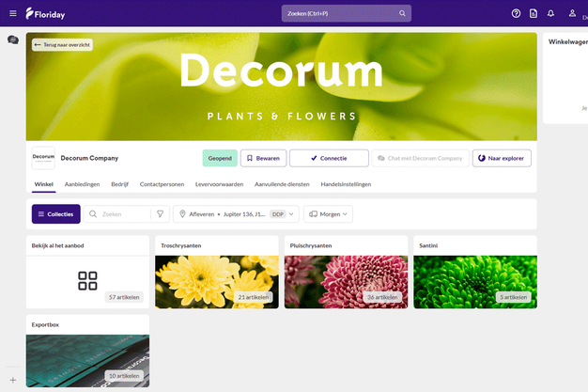Click the Floriday logo
Screen dimensions: 588x392
click(44, 13)
